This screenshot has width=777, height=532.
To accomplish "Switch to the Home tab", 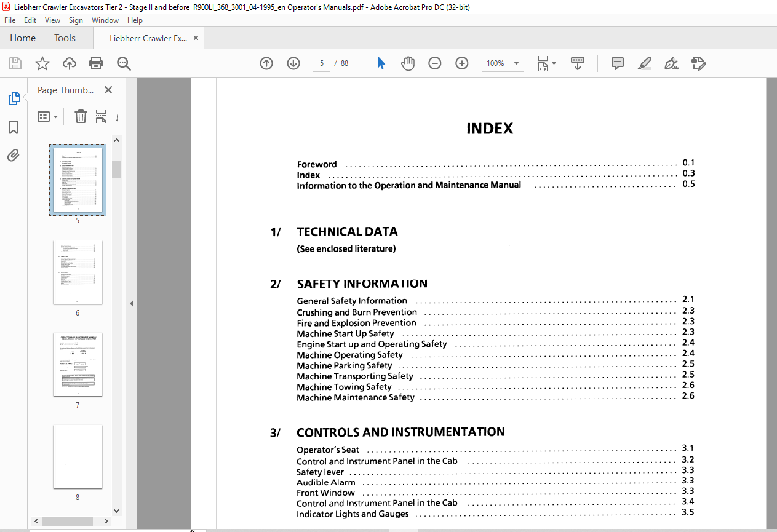I will click(x=23, y=38).
